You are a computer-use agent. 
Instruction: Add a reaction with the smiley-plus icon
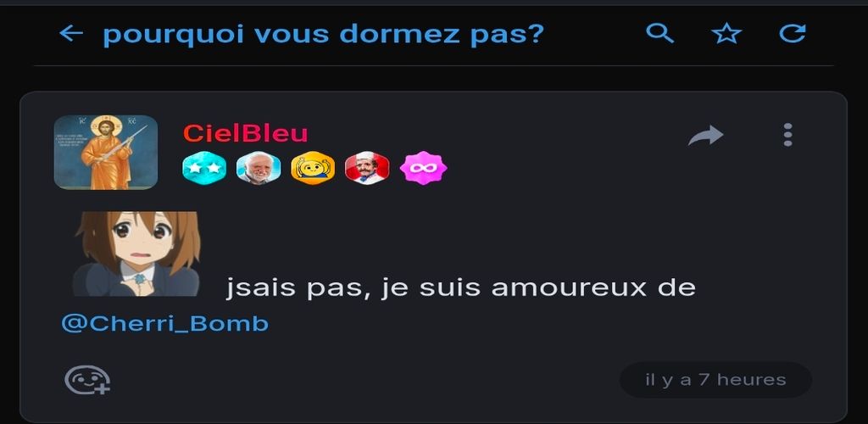coord(87,380)
